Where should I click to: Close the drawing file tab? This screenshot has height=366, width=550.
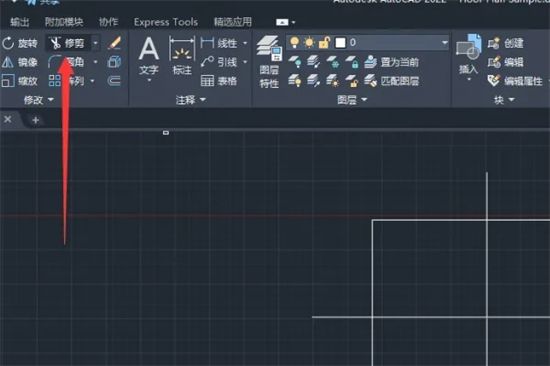pos(8,120)
